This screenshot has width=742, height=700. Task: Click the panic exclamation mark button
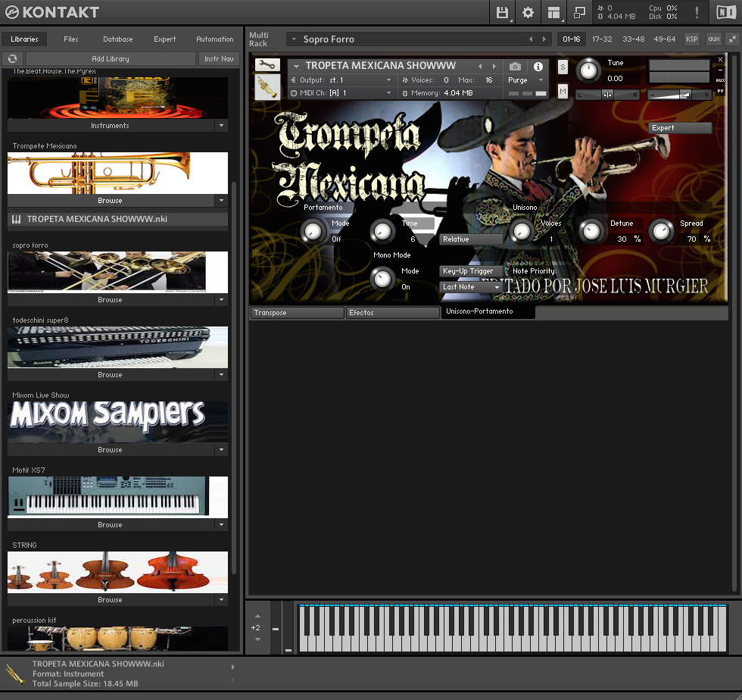click(x=697, y=12)
